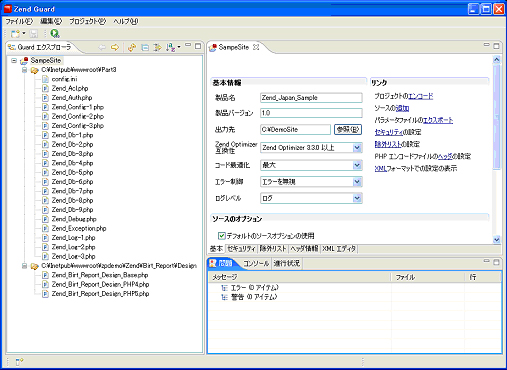Open the code optimization (最大) dropdown

click(357, 165)
